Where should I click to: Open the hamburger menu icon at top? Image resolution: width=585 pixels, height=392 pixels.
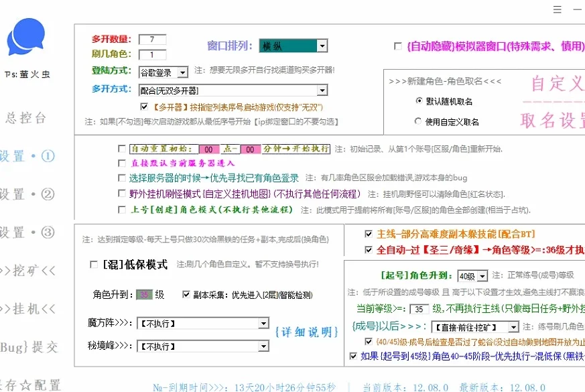(558, 9)
